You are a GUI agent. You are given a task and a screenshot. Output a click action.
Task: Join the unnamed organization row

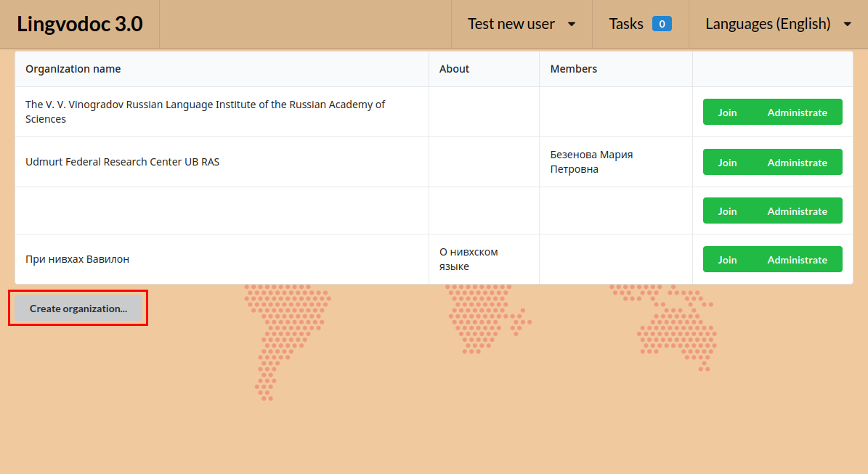point(727,211)
